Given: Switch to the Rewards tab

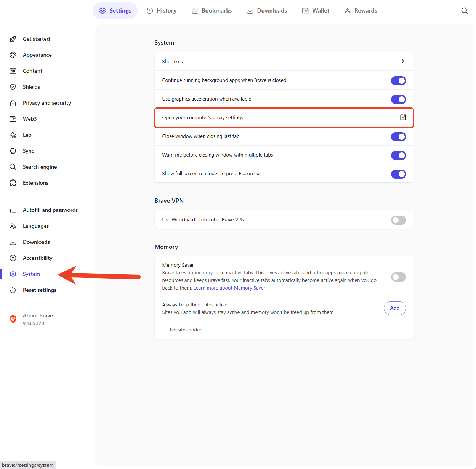Looking at the screenshot, I should pos(361,11).
